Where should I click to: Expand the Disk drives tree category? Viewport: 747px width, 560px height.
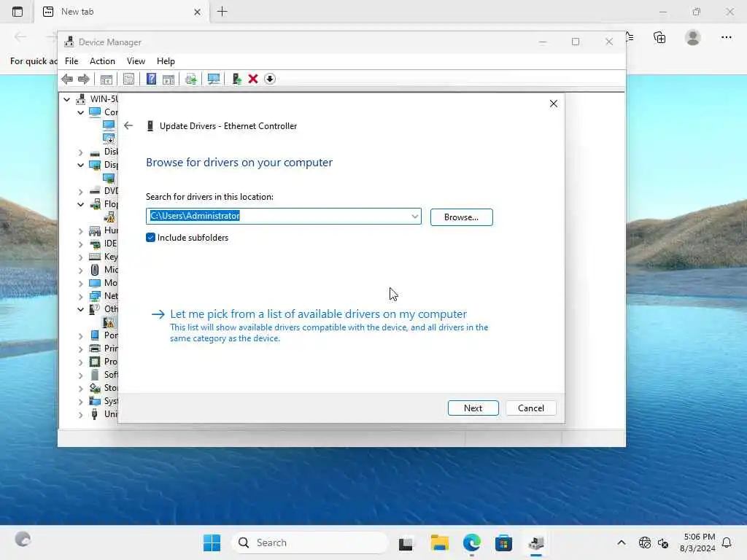pyautogui.click(x=80, y=152)
